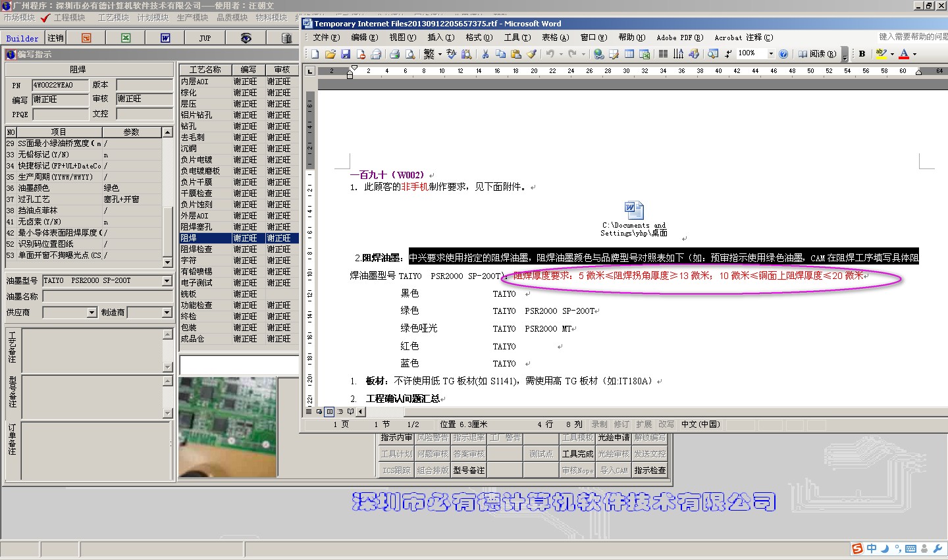The height and width of the screenshot is (560, 948).
Task: Open Traditional Chinese conversion dropdown arrow
Action: [x=440, y=54]
